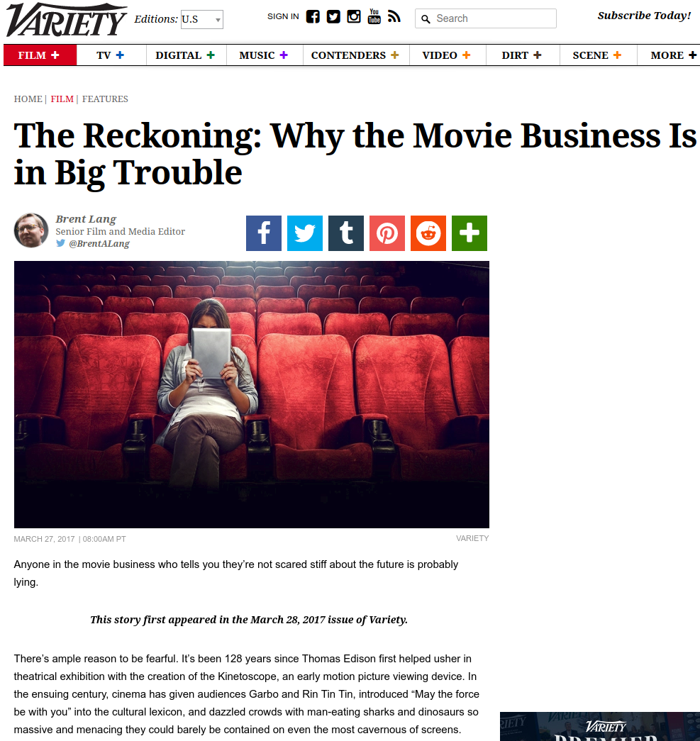Share article on Pinterest
This screenshot has height=741, width=700.
(x=387, y=233)
